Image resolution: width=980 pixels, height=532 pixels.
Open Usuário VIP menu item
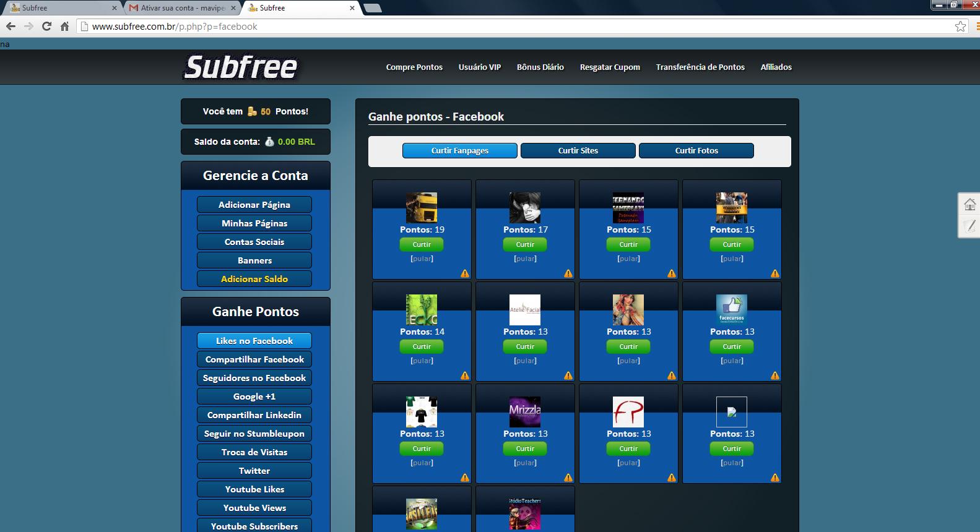pos(480,67)
